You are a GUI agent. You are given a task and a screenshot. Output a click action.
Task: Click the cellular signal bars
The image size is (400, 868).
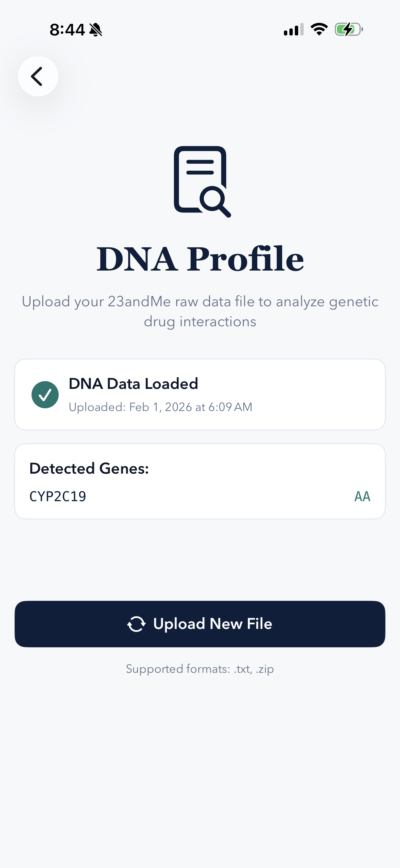coord(293,29)
